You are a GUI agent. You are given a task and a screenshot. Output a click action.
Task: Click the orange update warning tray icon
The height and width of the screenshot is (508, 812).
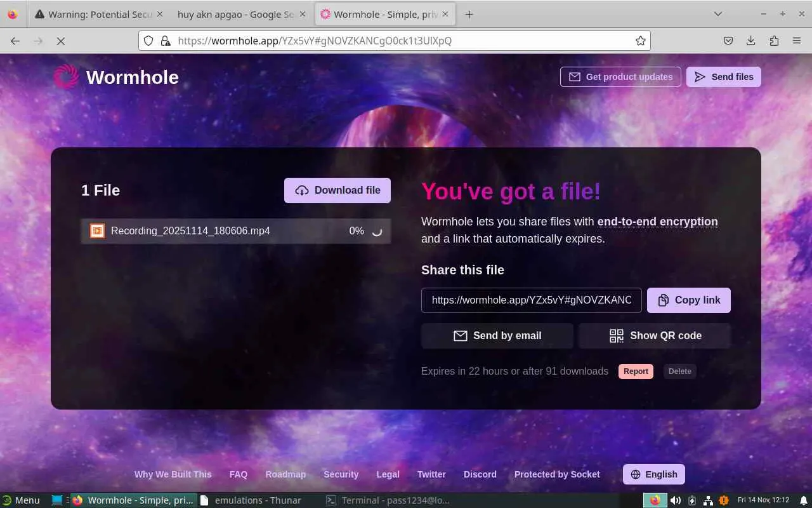point(724,500)
